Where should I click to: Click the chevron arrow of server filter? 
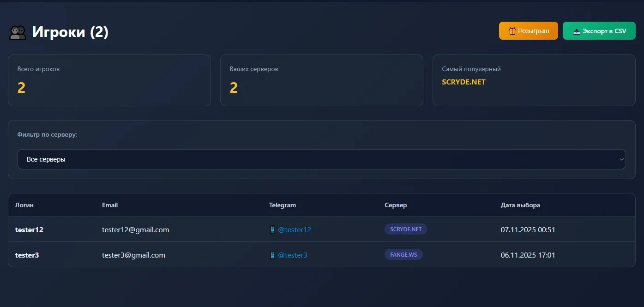point(621,159)
